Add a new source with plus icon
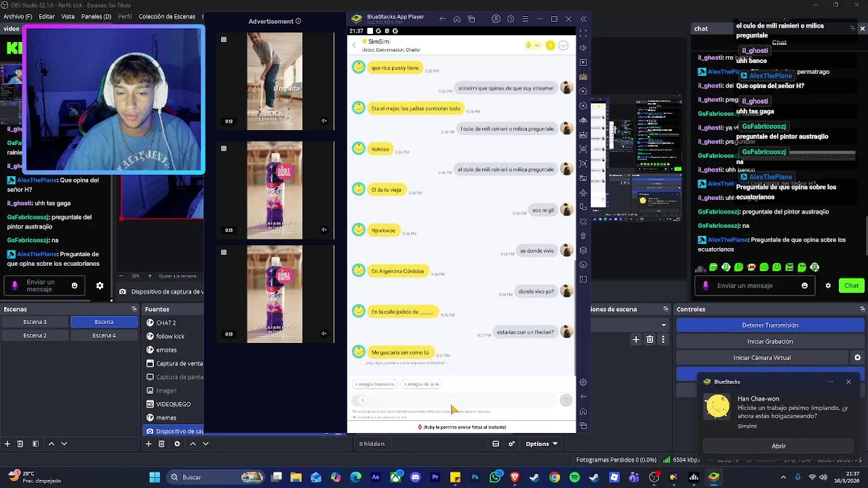 tap(149, 444)
